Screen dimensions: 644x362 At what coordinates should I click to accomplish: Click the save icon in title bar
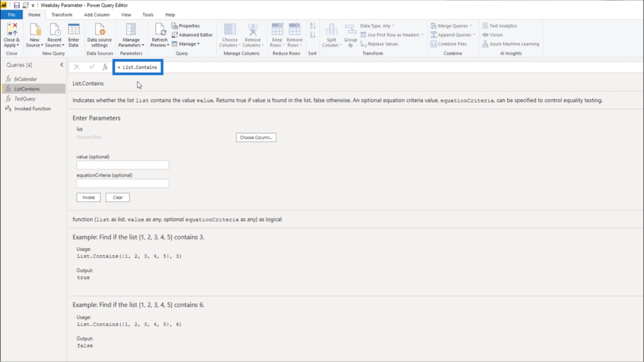pos(16,5)
